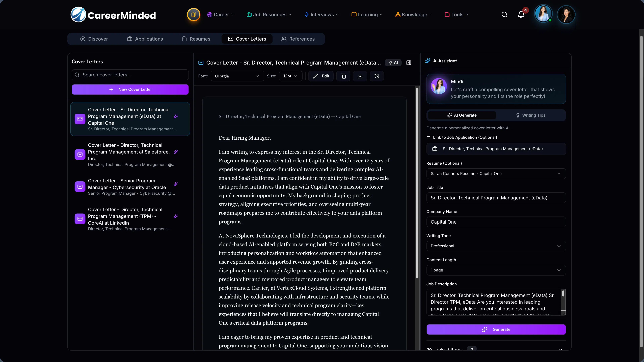
Task: Open the yellow roadmap icon button
Action: click(x=194, y=15)
